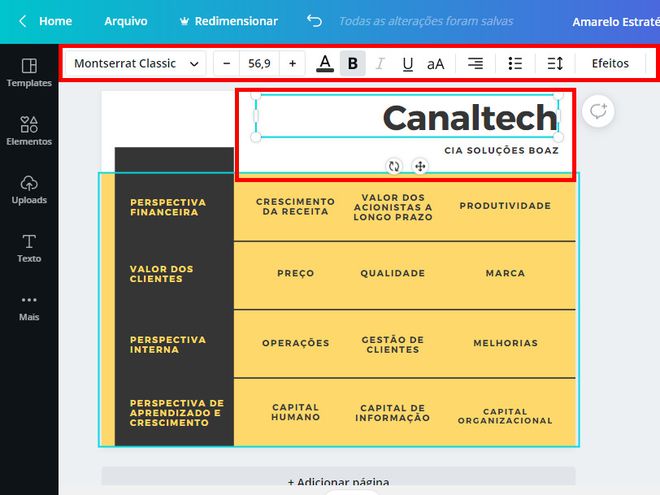Open the Uploads sidebar panel
This screenshot has height=495, width=660.
point(29,190)
